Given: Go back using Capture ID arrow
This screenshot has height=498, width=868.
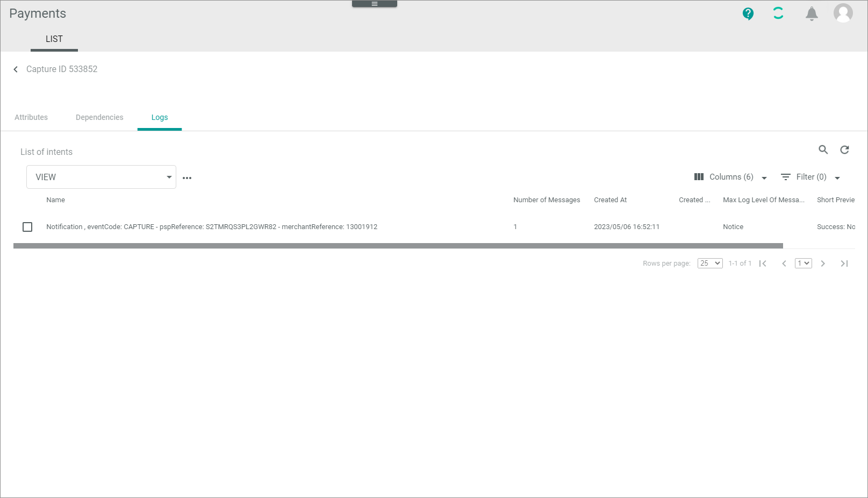Looking at the screenshot, I should (16, 69).
